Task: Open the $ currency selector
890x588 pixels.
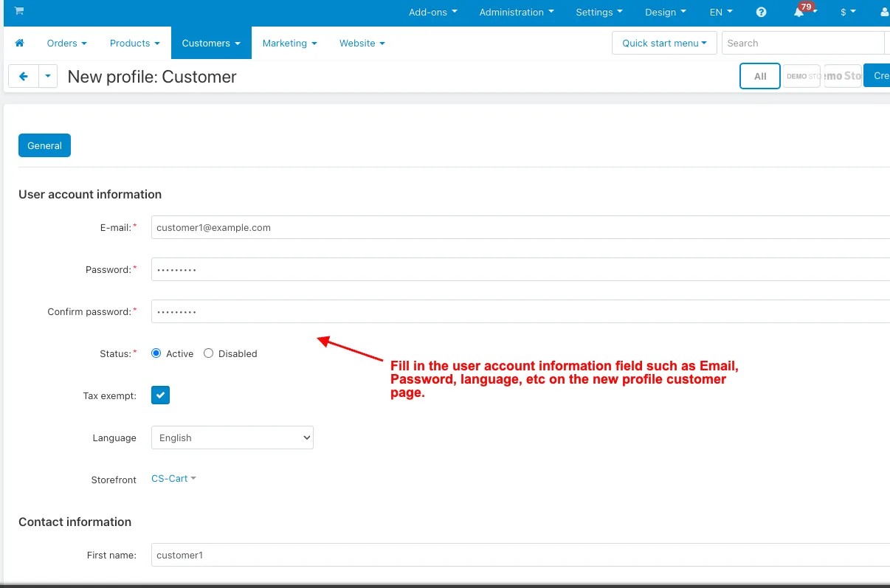Action: click(848, 12)
